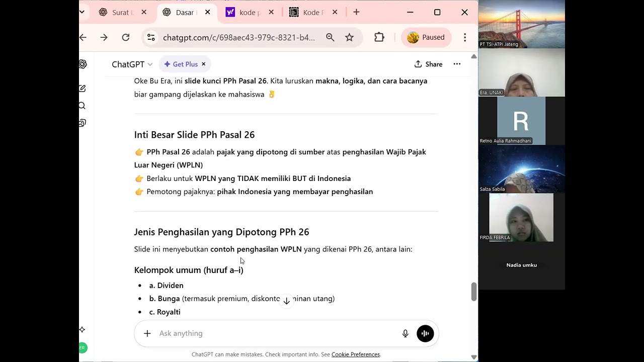
Task: Open search chats magnifier in sidebar
Action: click(x=82, y=106)
